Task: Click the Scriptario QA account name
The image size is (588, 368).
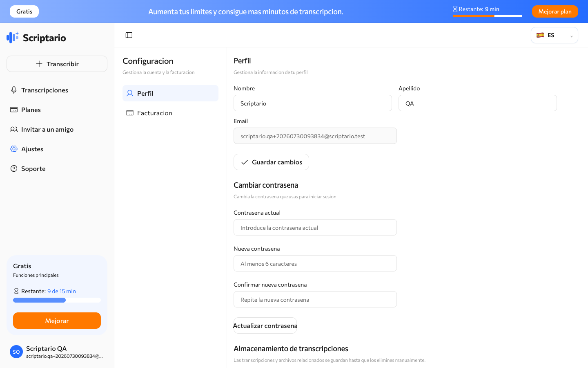Action: pos(47,348)
